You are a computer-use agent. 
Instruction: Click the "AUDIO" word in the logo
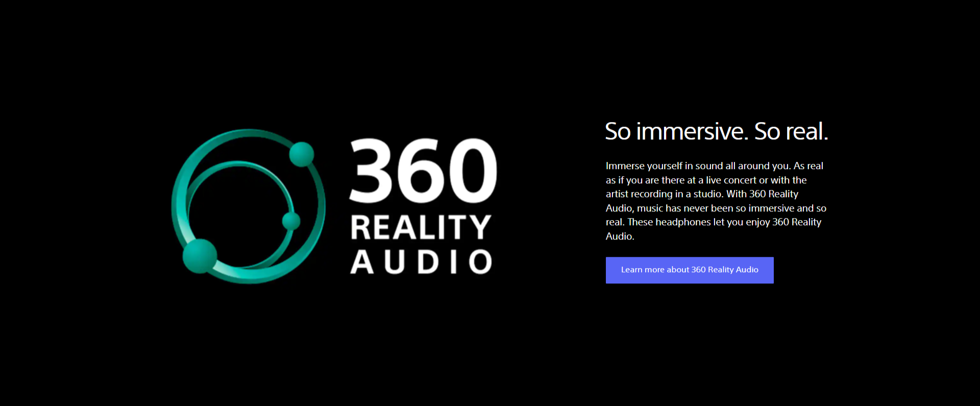(x=421, y=262)
